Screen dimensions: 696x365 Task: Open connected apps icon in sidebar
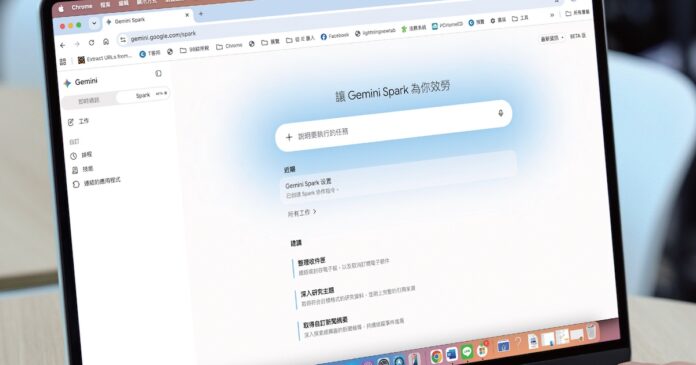point(76,184)
